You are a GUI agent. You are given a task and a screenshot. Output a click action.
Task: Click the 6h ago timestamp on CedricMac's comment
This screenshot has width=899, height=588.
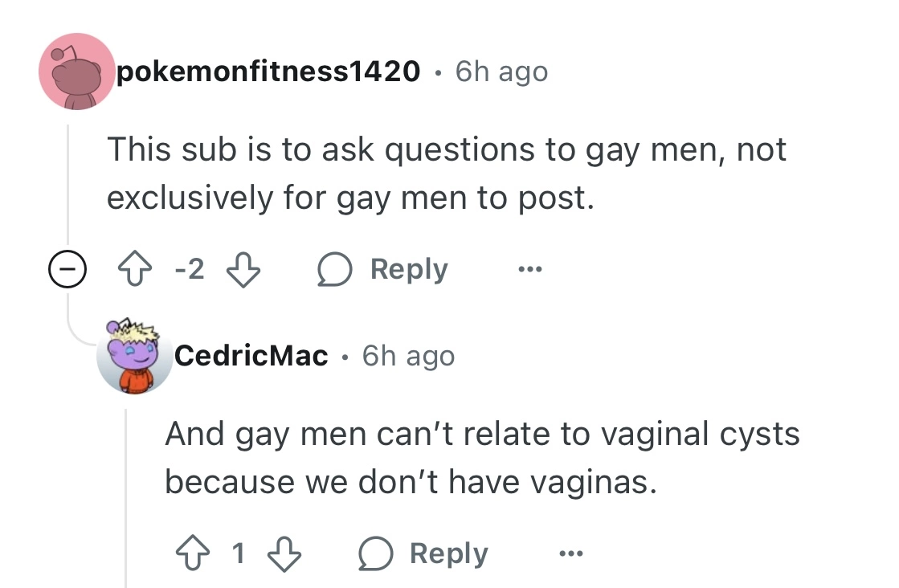click(408, 356)
